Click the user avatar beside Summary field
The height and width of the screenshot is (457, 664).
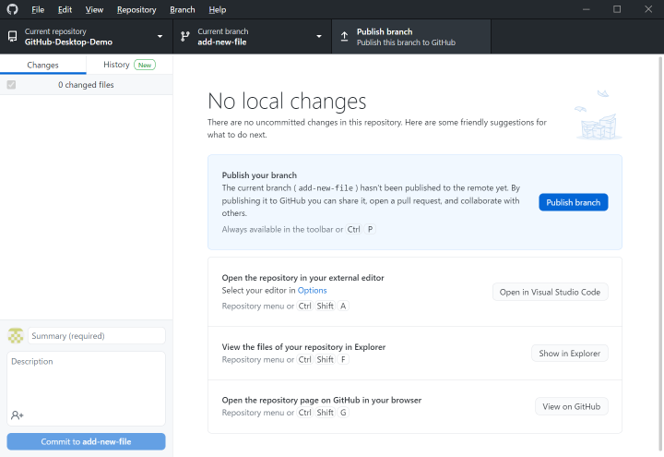point(16,336)
